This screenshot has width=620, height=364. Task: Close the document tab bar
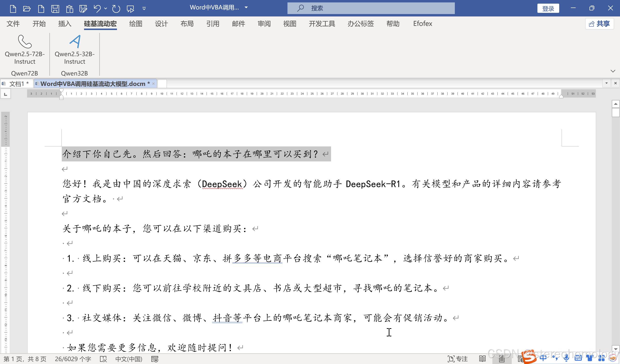[615, 83]
